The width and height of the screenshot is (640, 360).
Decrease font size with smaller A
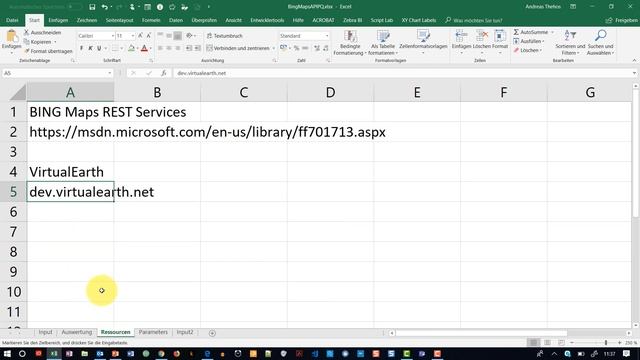click(149, 36)
